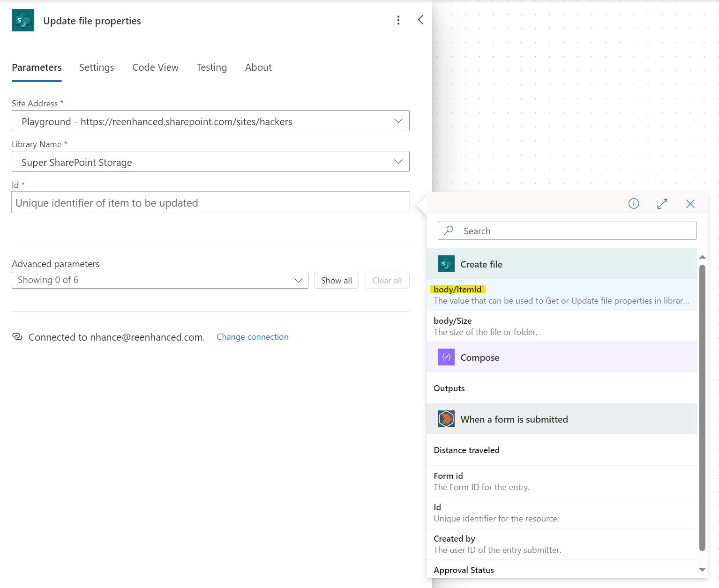Click the search magnifier icon
719x588 pixels.
[449, 231]
